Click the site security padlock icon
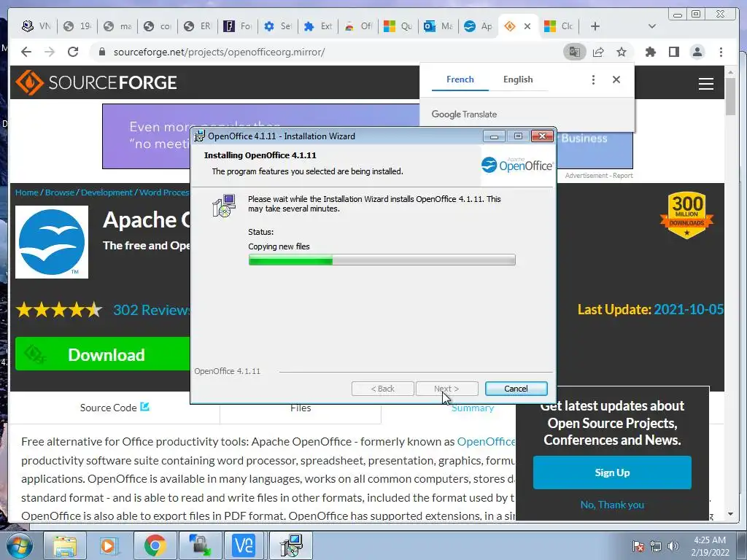The image size is (747, 560). (x=101, y=52)
